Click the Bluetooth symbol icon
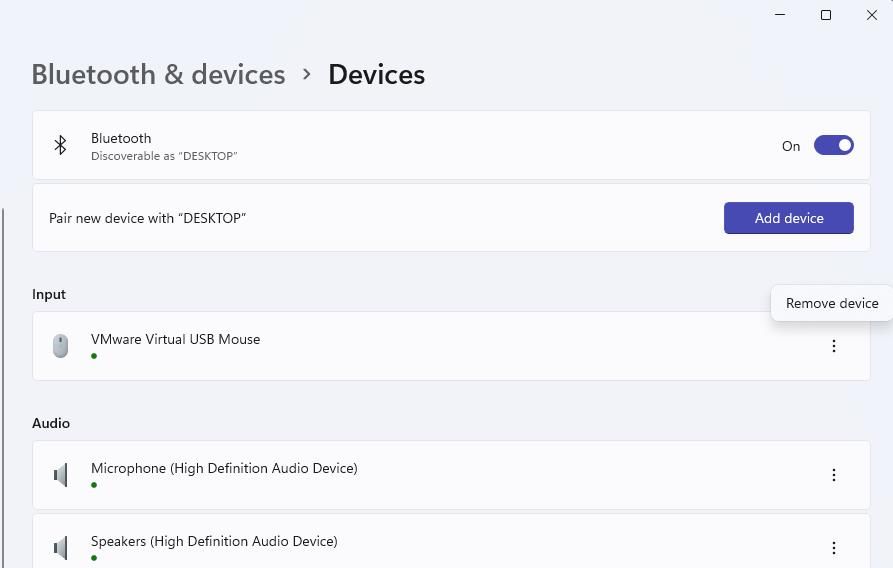This screenshot has width=893, height=568. 60,146
